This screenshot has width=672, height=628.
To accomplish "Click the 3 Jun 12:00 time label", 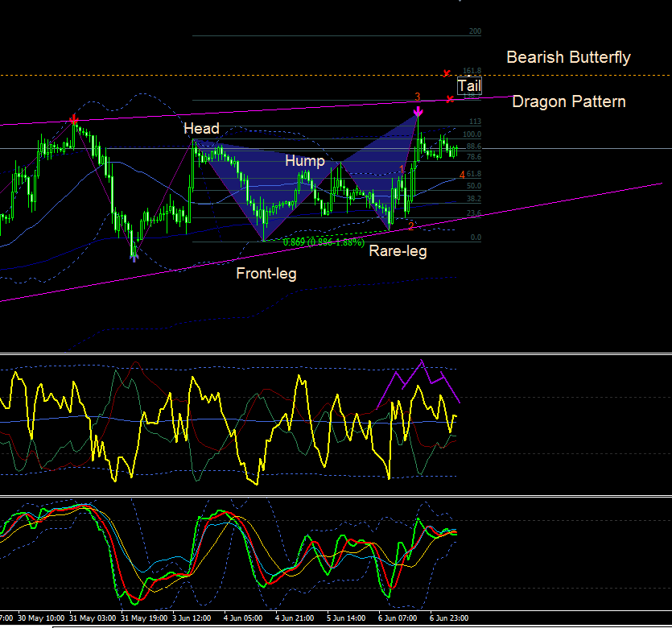I will point(192,618).
